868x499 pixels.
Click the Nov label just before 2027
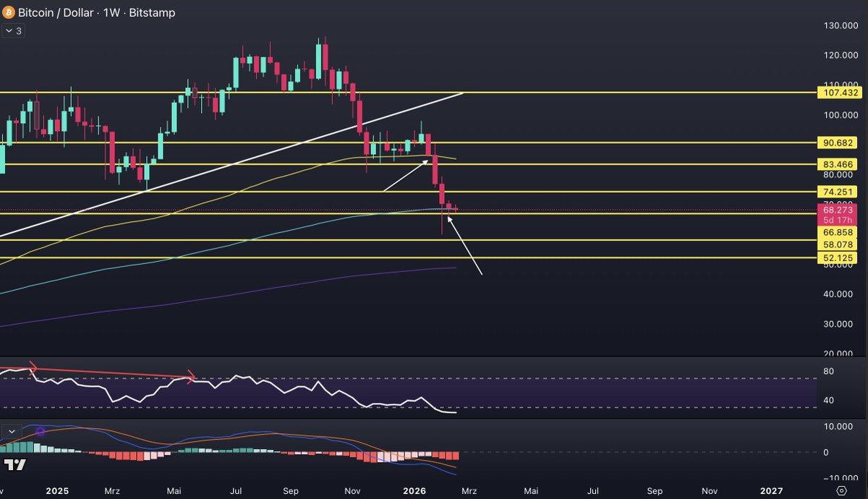click(711, 490)
